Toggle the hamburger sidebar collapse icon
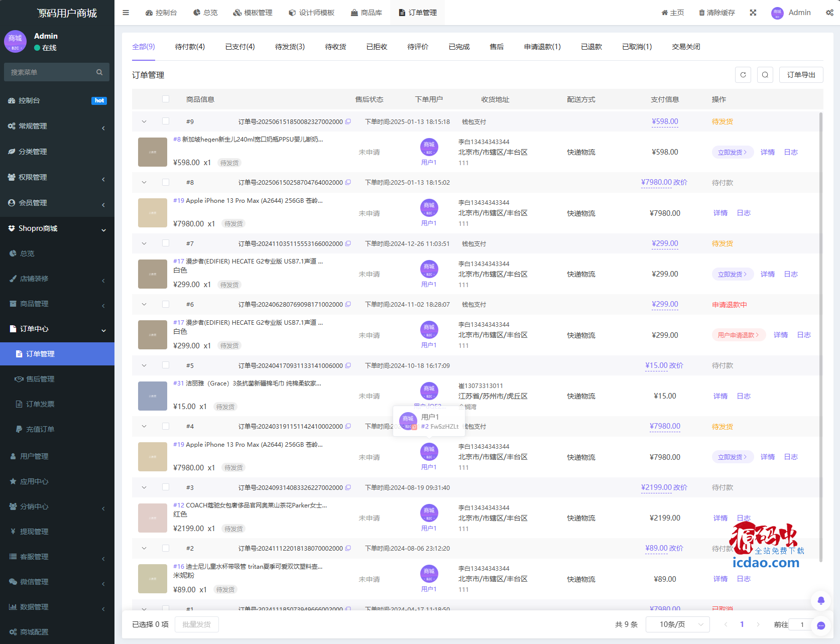840x644 pixels. (126, 13)
